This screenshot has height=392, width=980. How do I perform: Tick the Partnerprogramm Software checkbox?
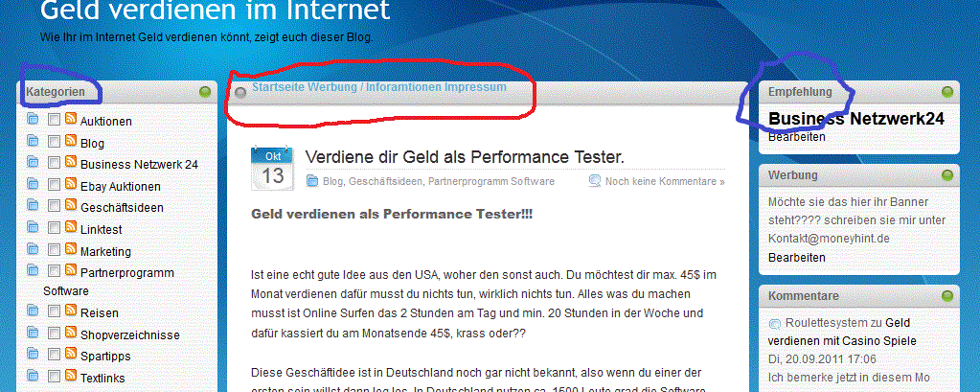tap(55, 270)
